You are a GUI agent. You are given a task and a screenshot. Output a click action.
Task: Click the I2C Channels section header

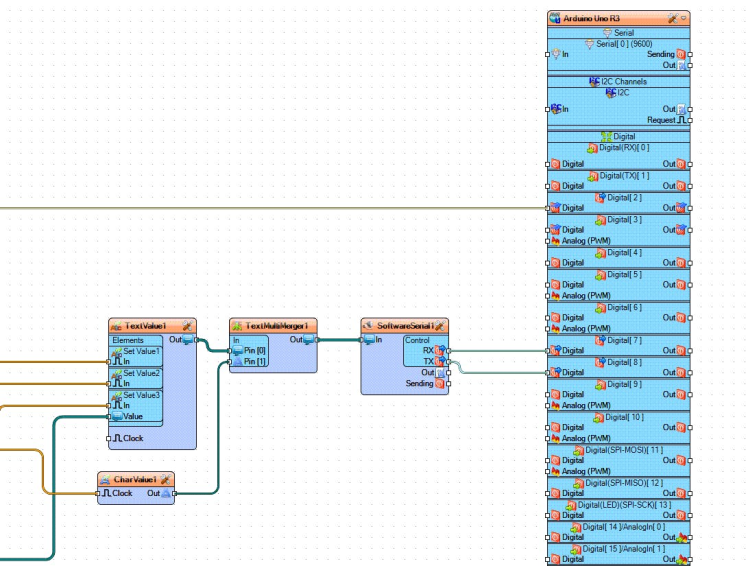618,81
